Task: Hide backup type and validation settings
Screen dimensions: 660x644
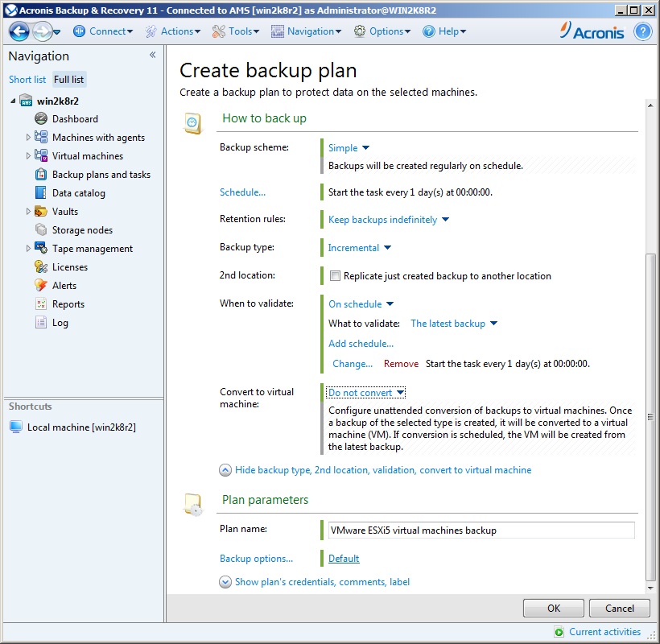Action: (375, 470)
